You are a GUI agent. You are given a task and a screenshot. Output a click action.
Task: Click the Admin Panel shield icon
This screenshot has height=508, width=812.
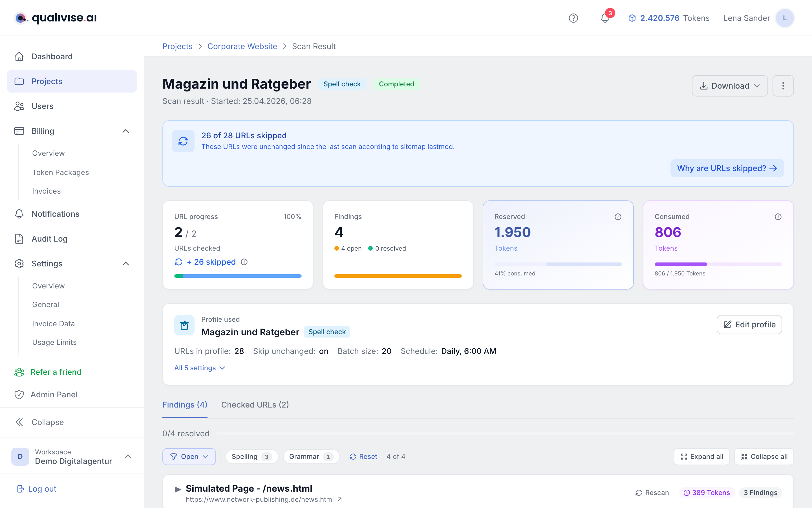19,395
